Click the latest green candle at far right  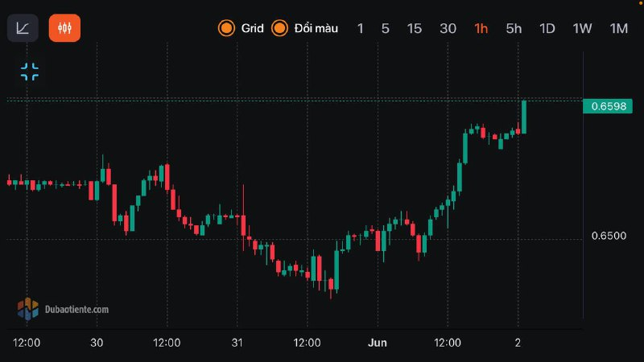[x=524, y=116]
